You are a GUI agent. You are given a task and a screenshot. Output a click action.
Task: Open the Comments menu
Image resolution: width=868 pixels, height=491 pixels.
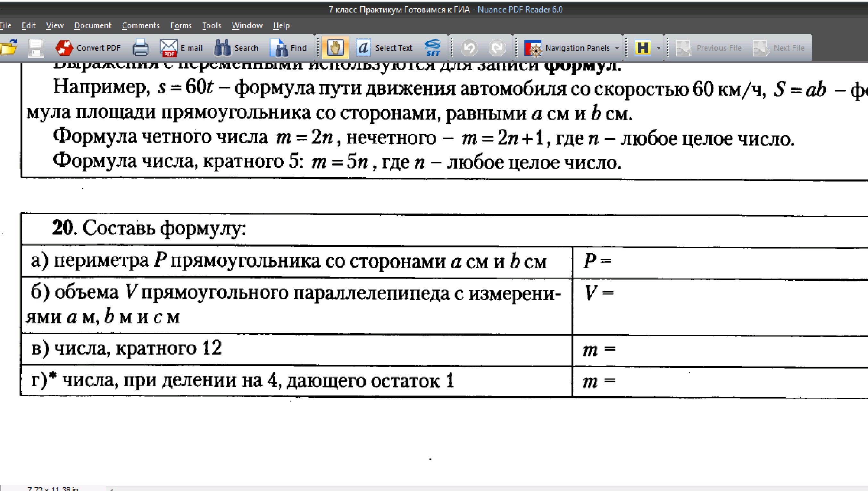141,26
